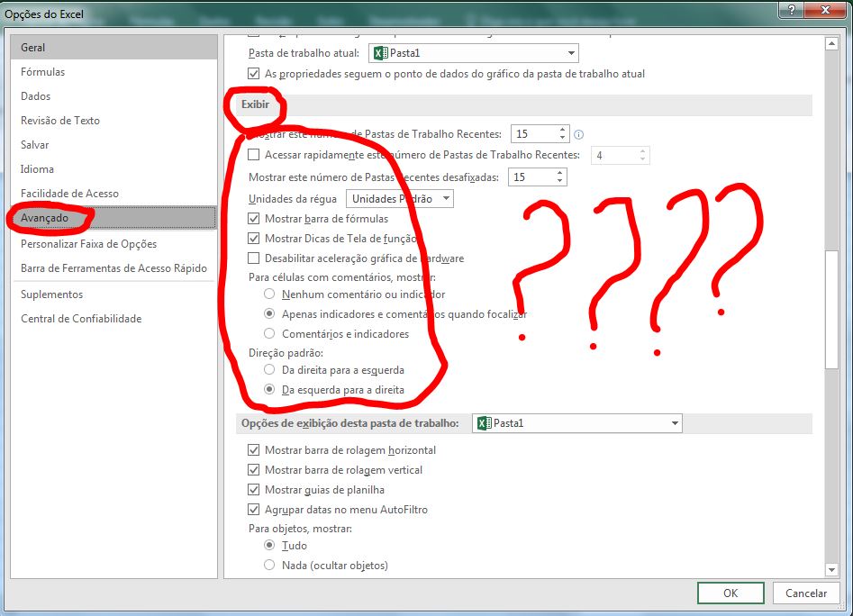
Task: Uncheck Mostrar Dicas de Tela de função
Action: [253, 238]
